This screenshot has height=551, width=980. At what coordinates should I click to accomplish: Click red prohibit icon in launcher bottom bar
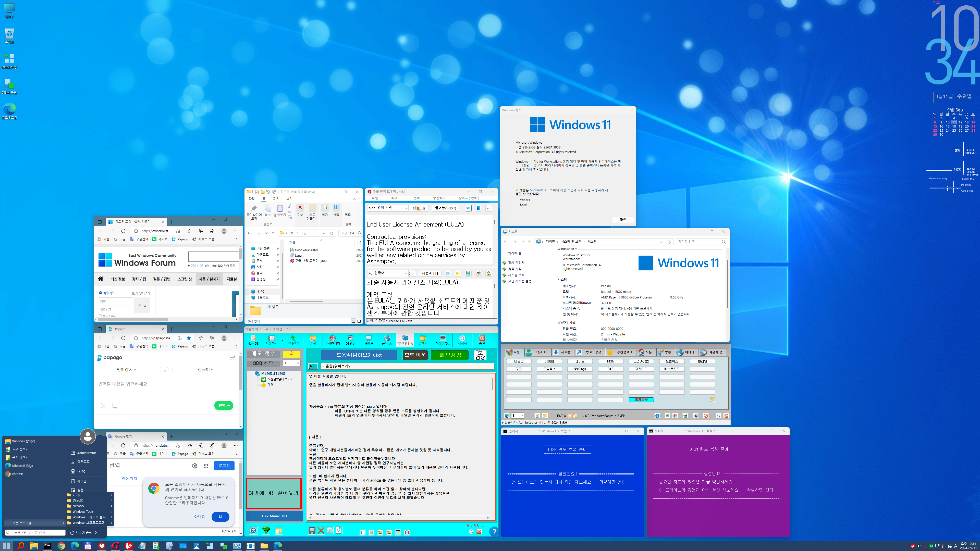tap(706, 416)
